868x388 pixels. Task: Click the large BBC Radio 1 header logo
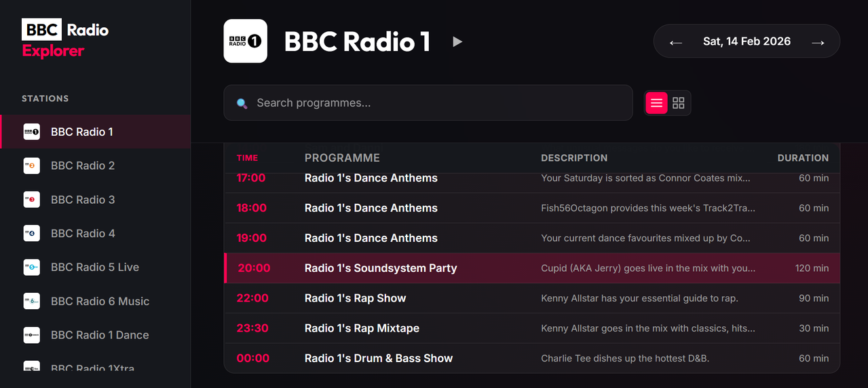tap(245, 41)
